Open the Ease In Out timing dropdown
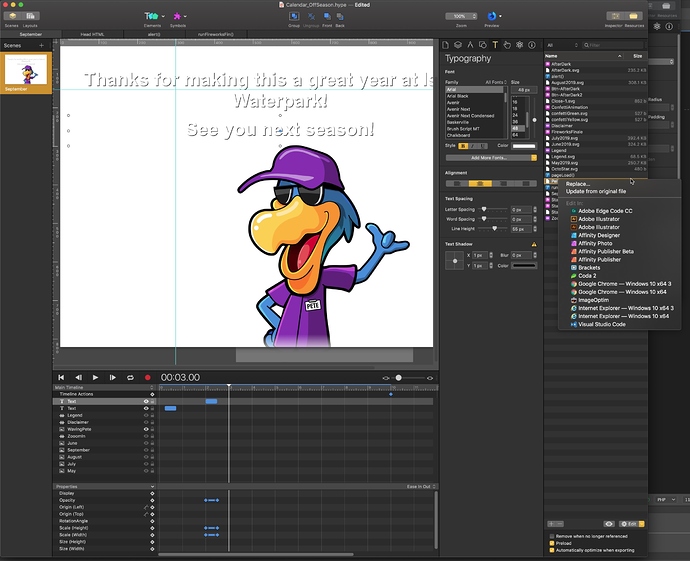The image size is (690, 561). tap(421, 487)
